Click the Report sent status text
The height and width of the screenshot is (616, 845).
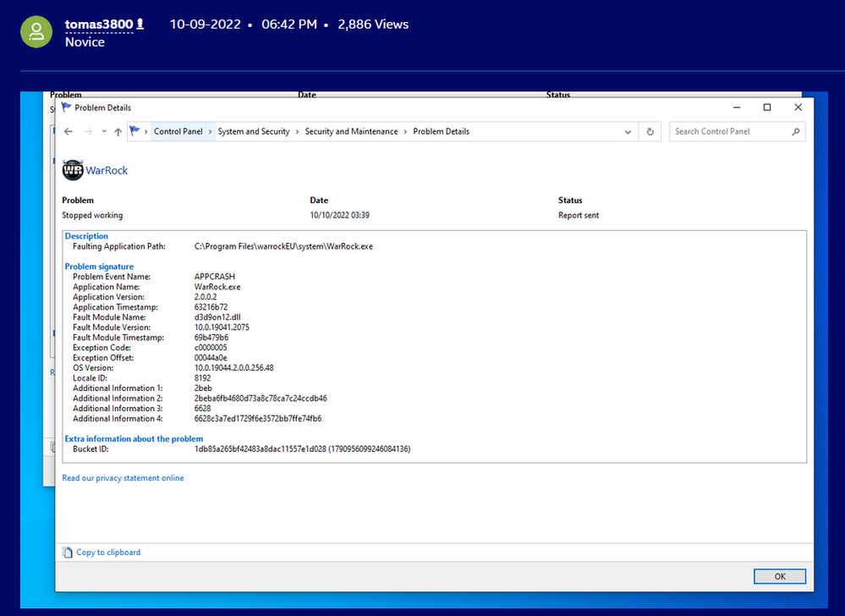click(579, 215)
